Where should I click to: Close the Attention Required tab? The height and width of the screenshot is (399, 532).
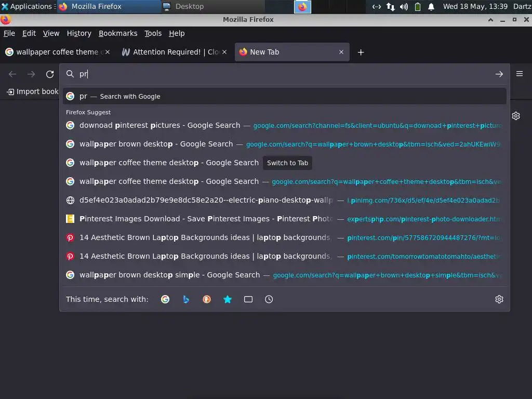(x=224, y=52)
